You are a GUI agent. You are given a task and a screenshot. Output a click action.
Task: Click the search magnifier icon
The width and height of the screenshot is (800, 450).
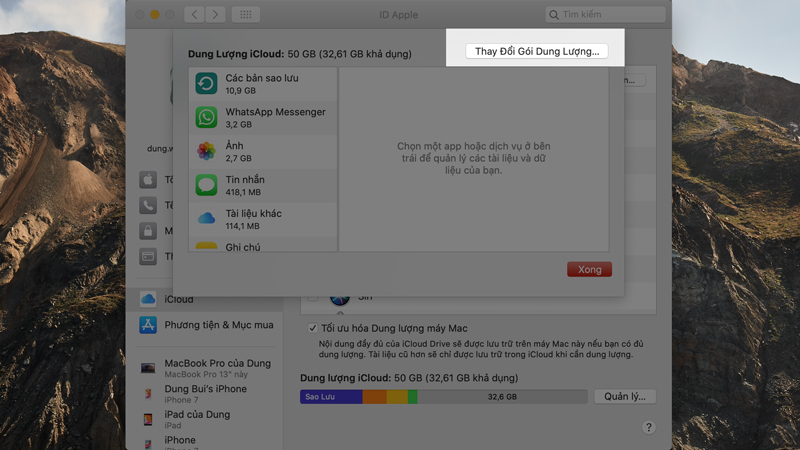coord(554,15)
